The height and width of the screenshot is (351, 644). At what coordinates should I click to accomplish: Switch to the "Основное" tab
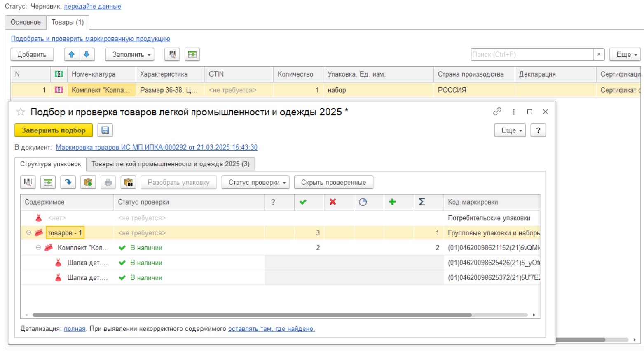[26, 22]
